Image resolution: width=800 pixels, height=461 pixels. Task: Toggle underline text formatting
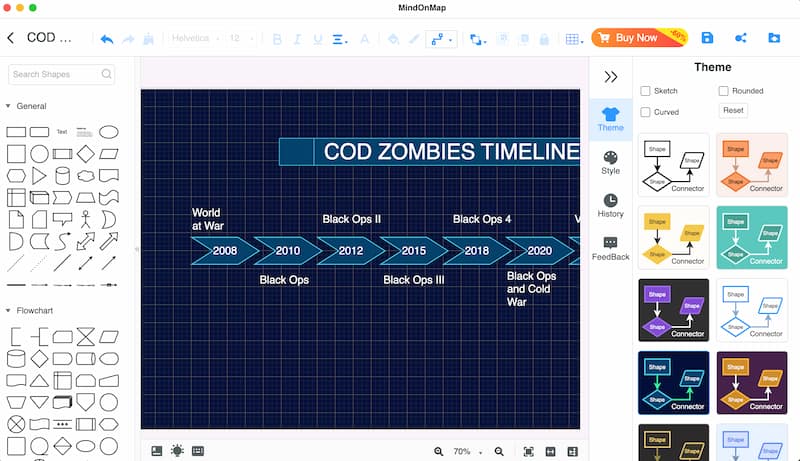point(318,39)
